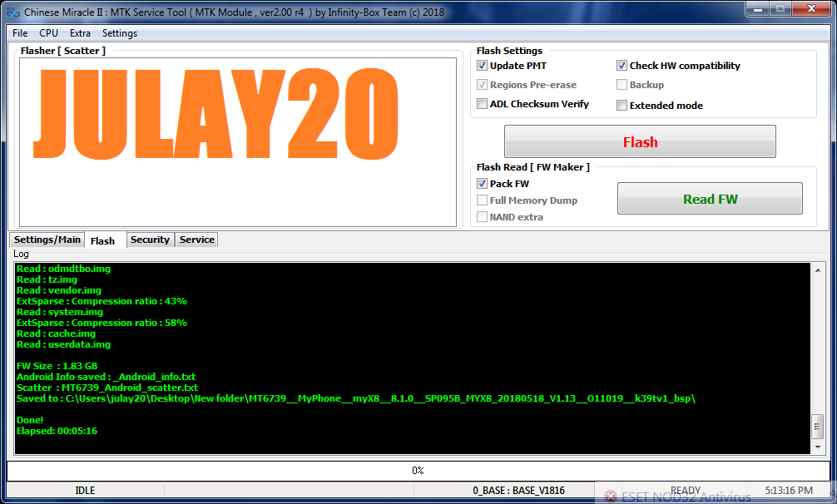The width and height of the screenshot is (837, 504).
Task: Click the 'Done!' log line
Action: [30, 420]
